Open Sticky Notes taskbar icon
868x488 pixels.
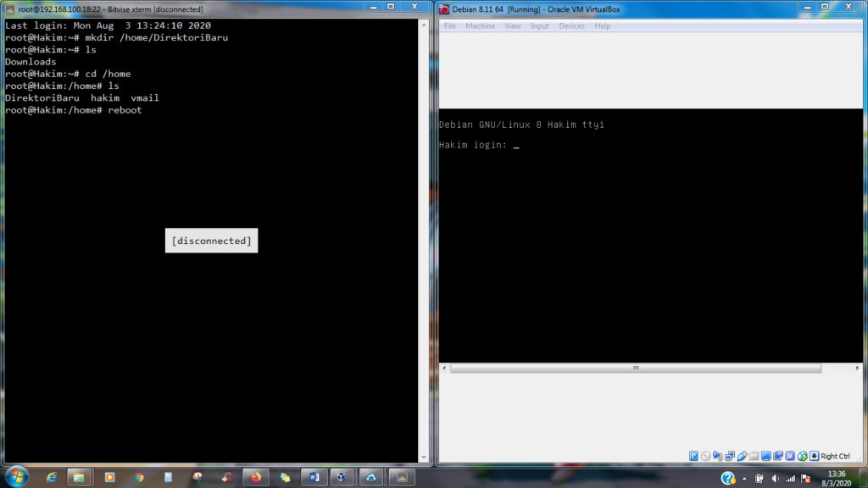(285, 477)
